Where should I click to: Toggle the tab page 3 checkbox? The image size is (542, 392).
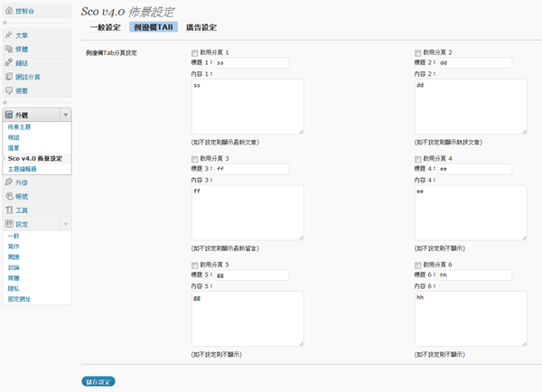[194, 159]
